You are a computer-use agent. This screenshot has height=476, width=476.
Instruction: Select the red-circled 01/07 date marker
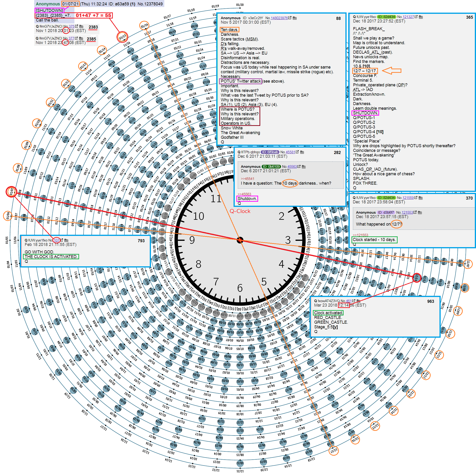point(11,192)
